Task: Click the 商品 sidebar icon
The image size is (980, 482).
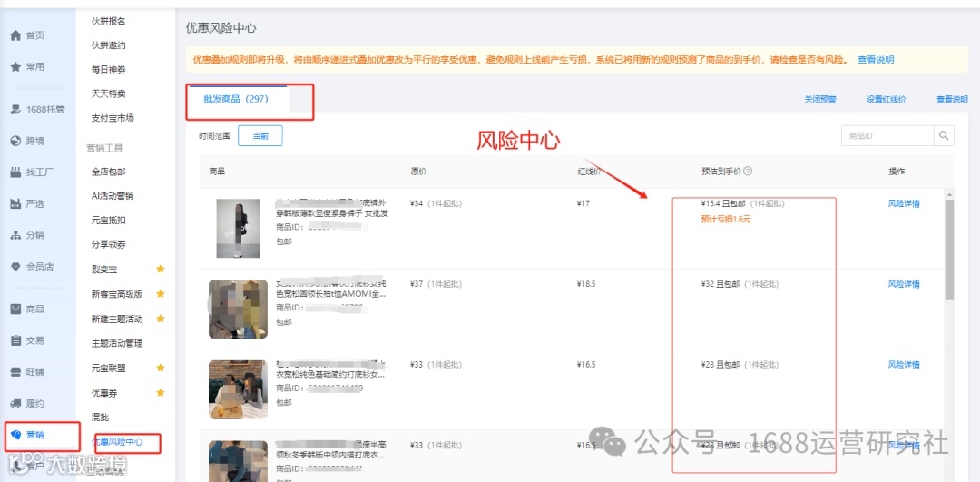Action: point(15,310)
